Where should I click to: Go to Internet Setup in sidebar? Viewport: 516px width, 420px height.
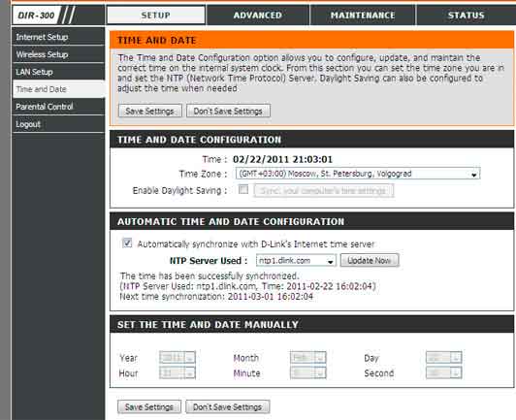(x=58, y=37)
